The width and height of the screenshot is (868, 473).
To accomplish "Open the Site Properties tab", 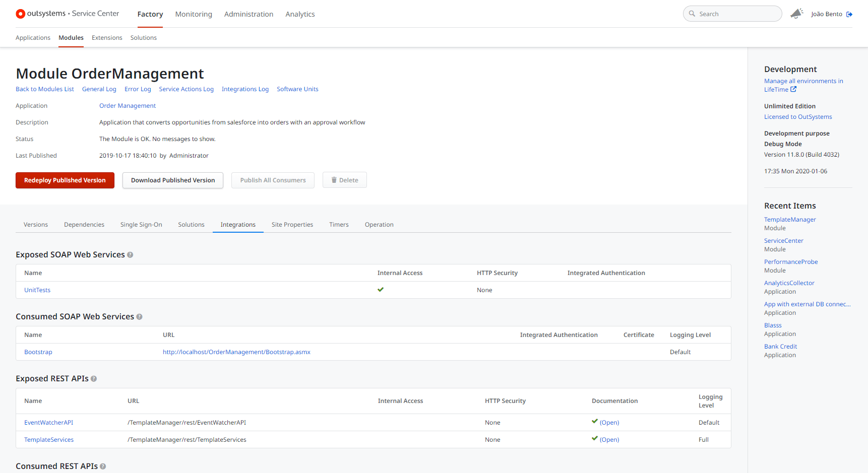I will 292,225.
